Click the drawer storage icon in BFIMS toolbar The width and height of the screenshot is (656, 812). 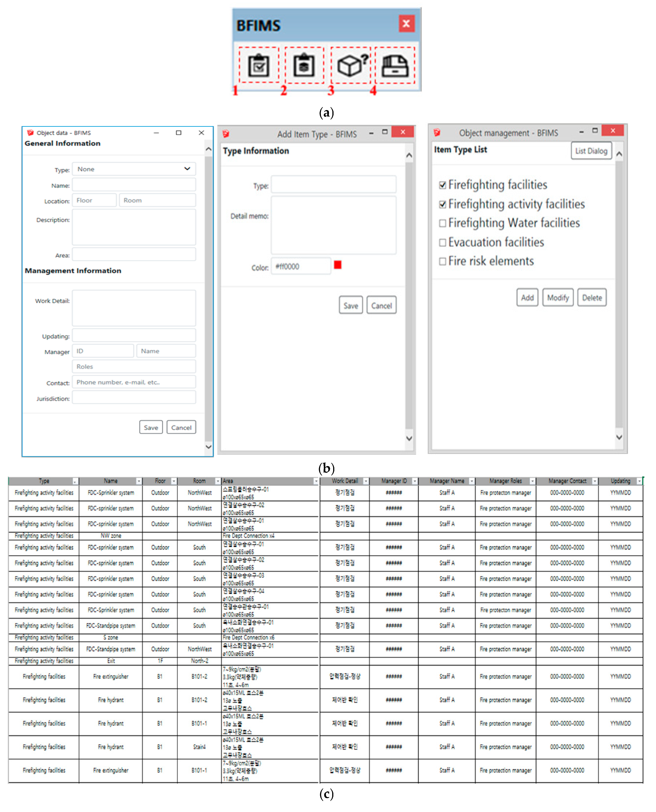[x=395, y=66]
